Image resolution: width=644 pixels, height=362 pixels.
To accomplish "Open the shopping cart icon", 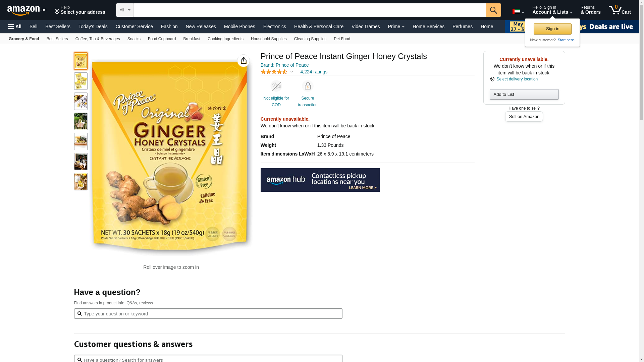I will [620, 10].
